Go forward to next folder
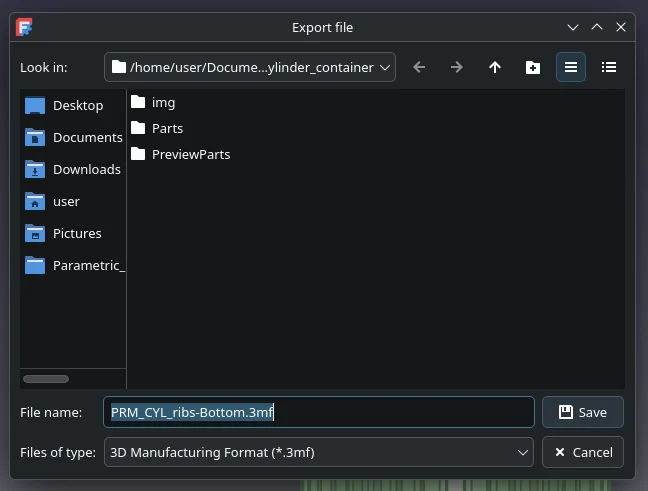648x491 pixels. coord(457,67)
